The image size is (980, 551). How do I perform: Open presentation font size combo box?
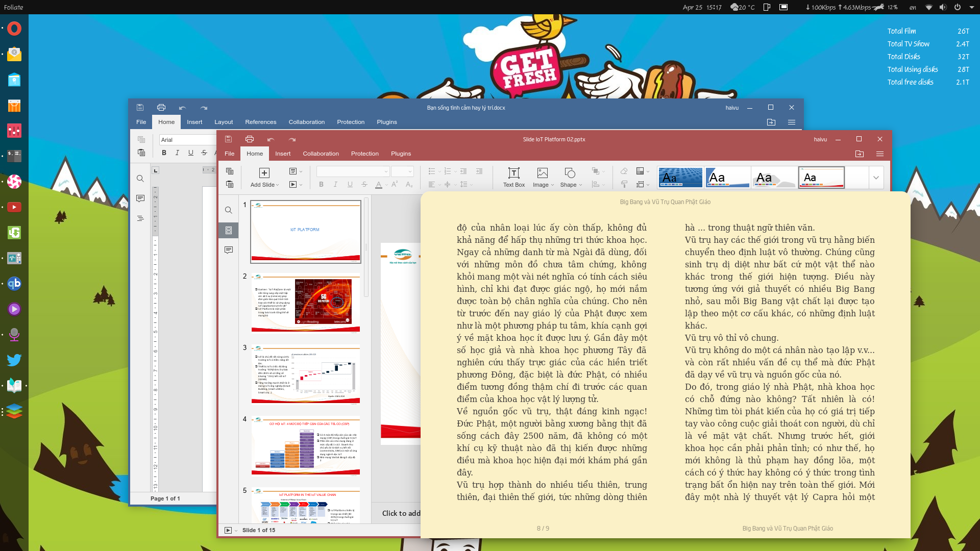tap(402, 171)
